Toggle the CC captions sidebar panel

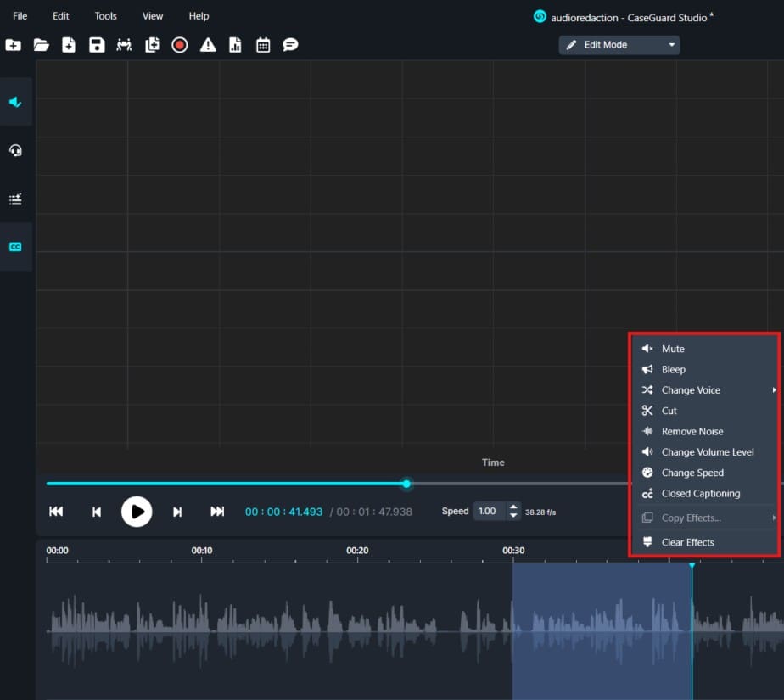15,247
